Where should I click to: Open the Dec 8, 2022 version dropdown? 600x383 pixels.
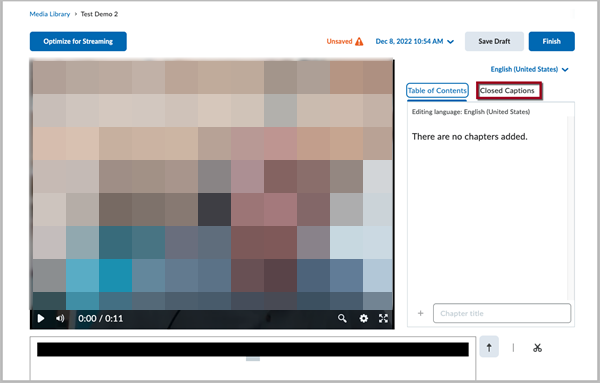(414, 41)
